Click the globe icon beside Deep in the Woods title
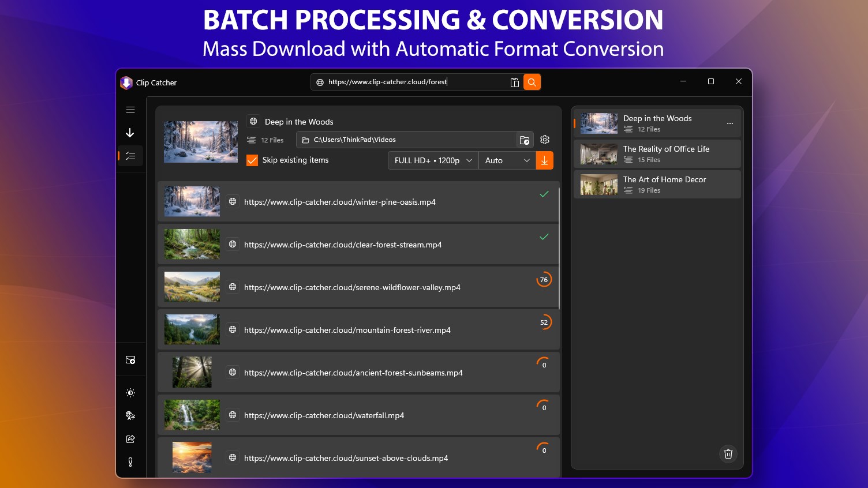 (253, 121)
